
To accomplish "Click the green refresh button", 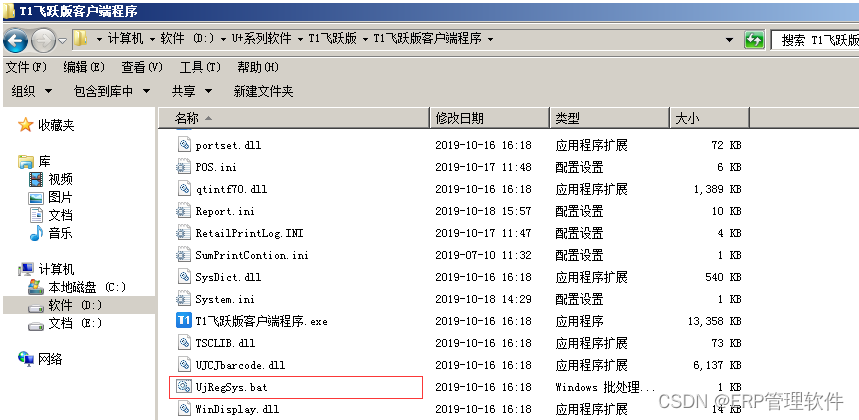I will coord(754,39).
